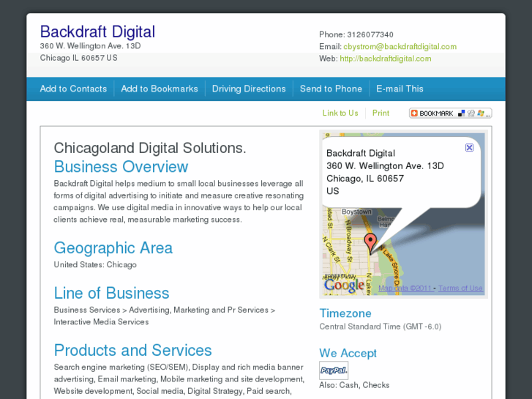Click the Link to Us link
The height and width of the screenshot is (399, 532).
[340, 113]
